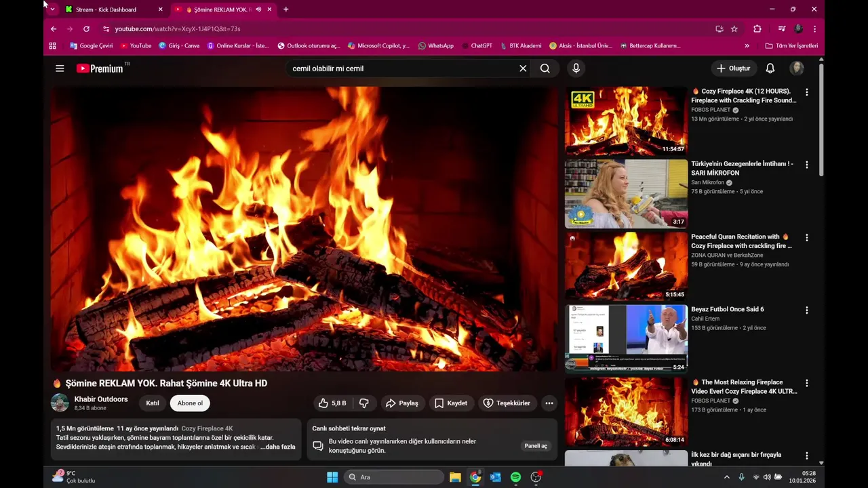This screenshot has width=868, height=488.
Task: Click the Windows taskbar Ara search box
Action: click(x=394, y=477)
